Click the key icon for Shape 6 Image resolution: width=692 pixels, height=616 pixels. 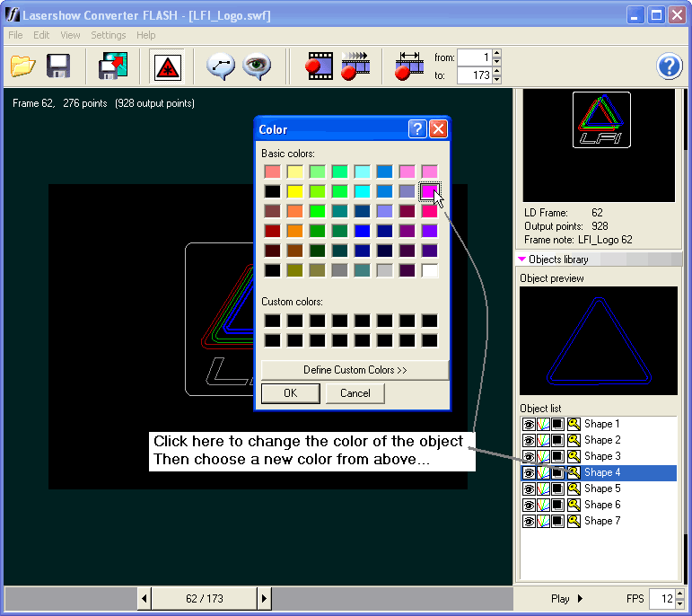coord(574,505)
